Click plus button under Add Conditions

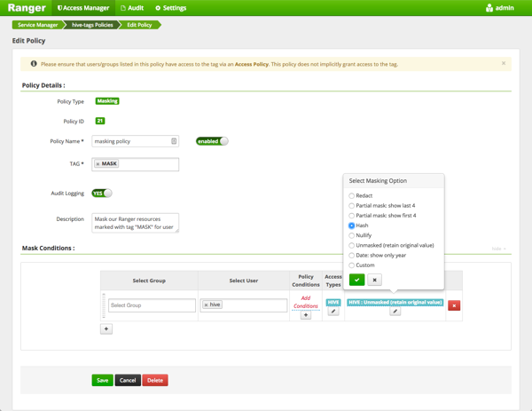(306, 315)
